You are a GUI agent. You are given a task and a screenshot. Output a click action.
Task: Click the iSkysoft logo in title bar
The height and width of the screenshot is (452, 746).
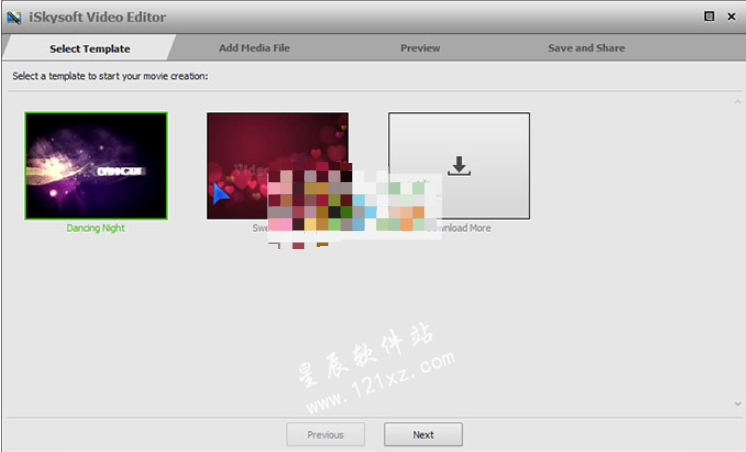point(14,17)
